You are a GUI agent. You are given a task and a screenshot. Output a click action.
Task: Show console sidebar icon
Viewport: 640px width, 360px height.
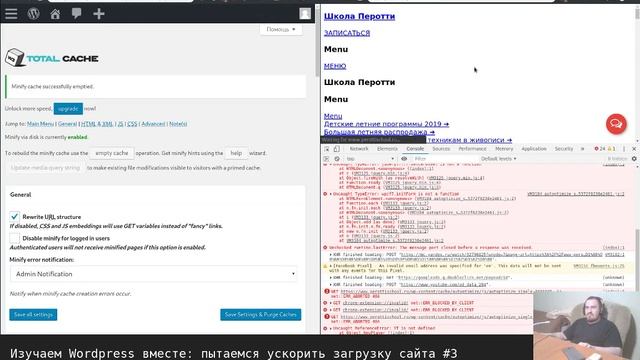point(327,159)
